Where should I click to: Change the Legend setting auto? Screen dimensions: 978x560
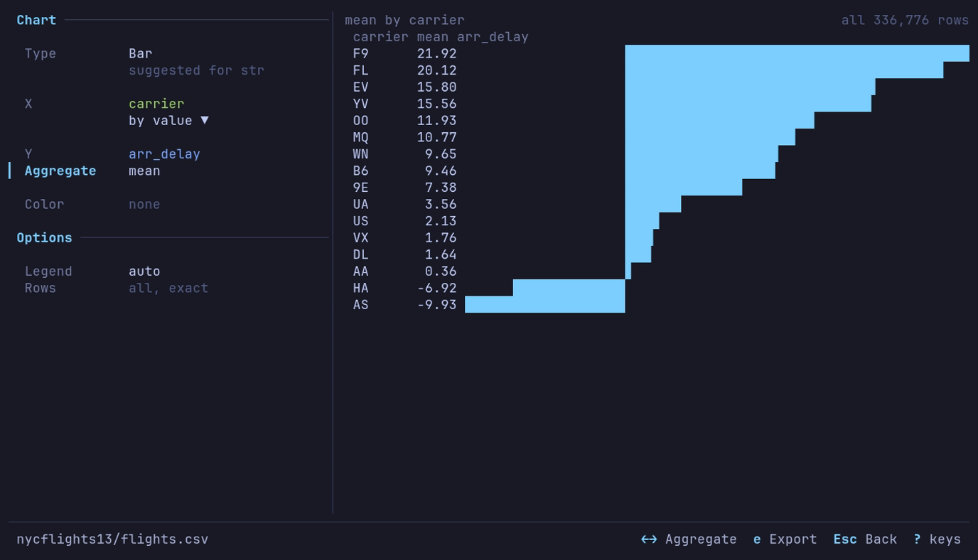point(144,271)
